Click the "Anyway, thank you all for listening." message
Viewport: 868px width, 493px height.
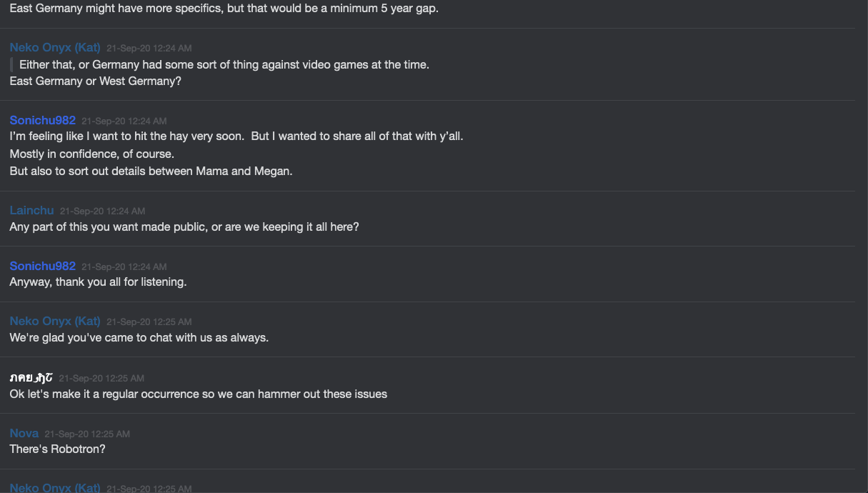click(98, 282)
